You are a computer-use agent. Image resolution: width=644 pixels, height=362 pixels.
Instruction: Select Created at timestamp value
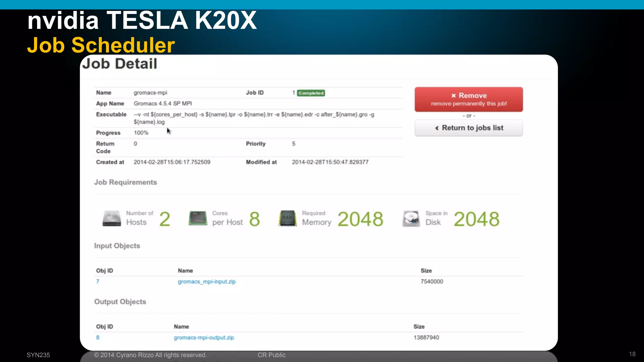172,162
